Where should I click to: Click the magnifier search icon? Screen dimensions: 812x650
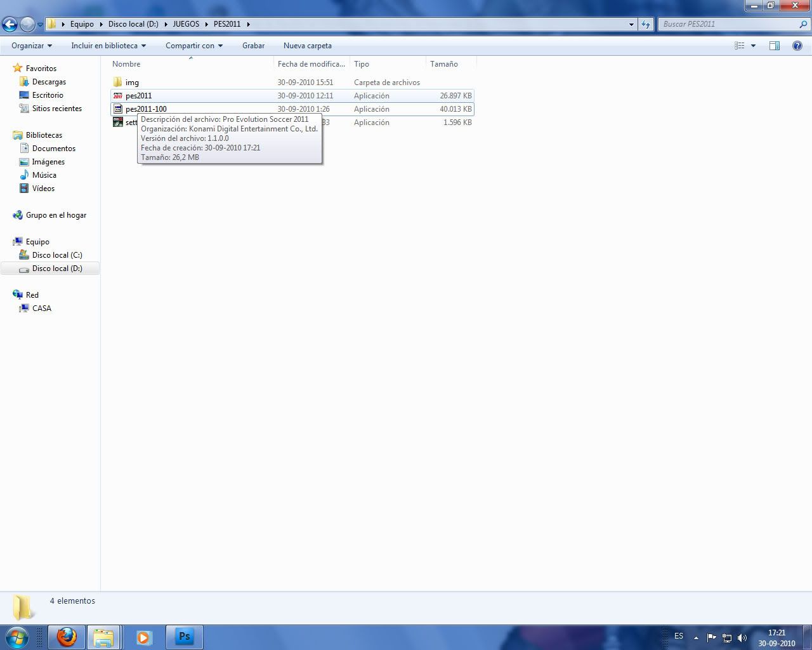(803, 24)
